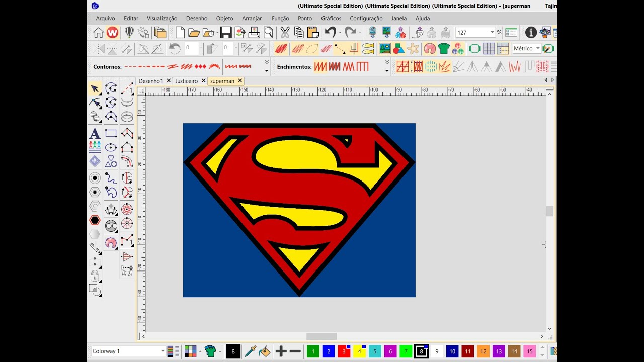Click the Superman logo image on canvas
644x362 pixels.
299,210
